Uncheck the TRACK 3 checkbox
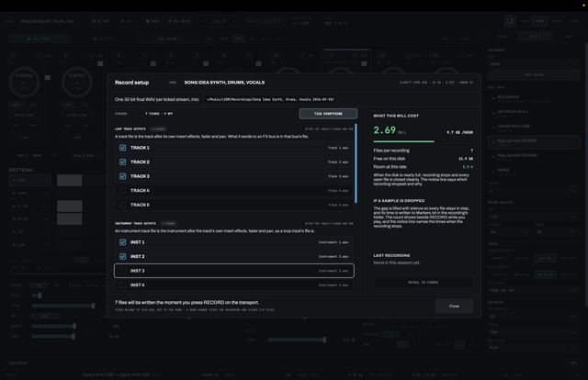 point(122,176)
